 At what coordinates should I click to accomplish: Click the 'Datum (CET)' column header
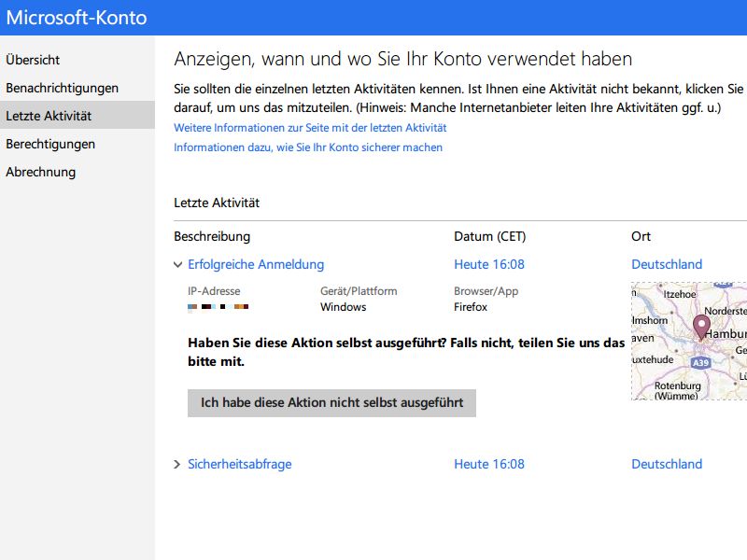point(489,237)
